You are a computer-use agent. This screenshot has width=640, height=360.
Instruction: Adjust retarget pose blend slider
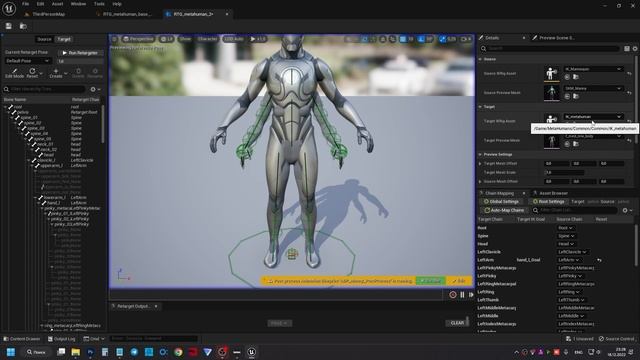click(80, 61)
